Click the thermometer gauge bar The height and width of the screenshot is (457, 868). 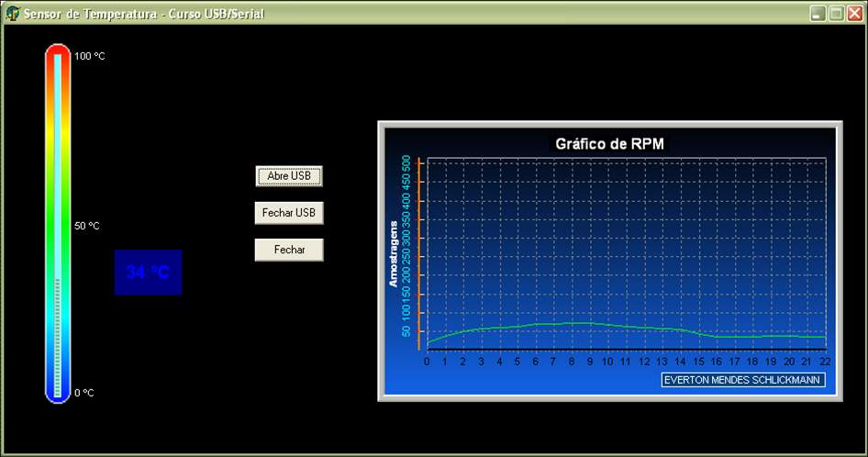(x=58, y=224)
